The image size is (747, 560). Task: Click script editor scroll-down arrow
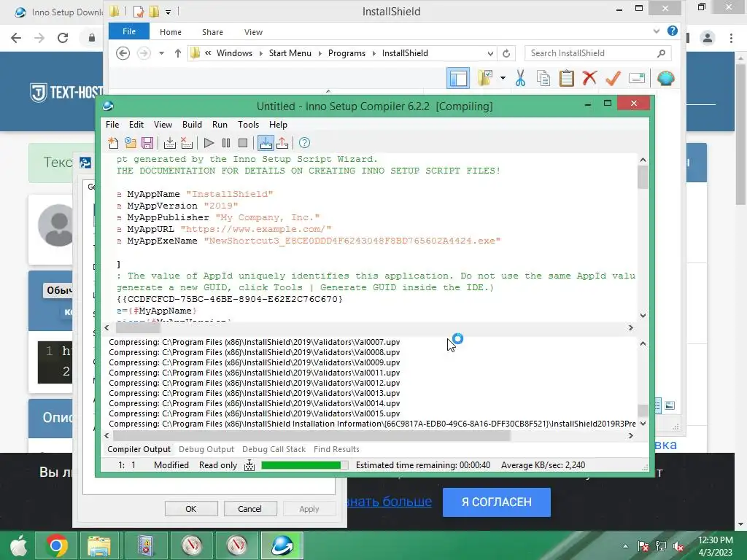643,315
